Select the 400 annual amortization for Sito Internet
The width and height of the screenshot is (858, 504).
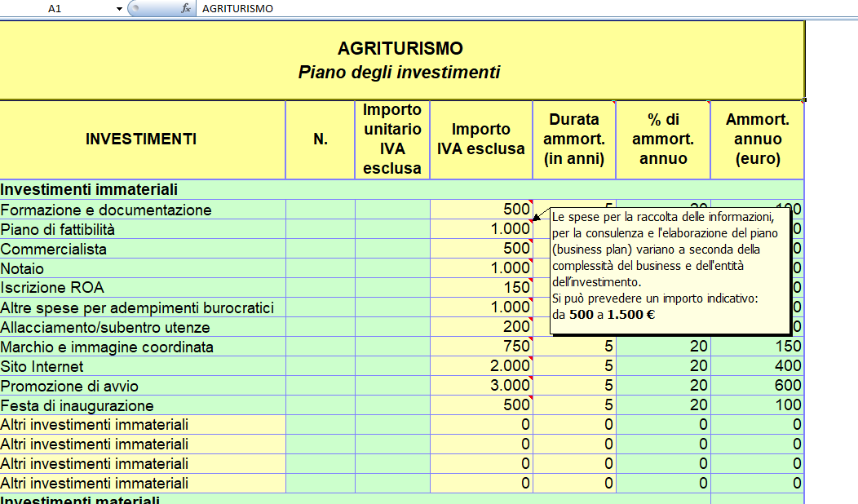(x=758, y=366)
